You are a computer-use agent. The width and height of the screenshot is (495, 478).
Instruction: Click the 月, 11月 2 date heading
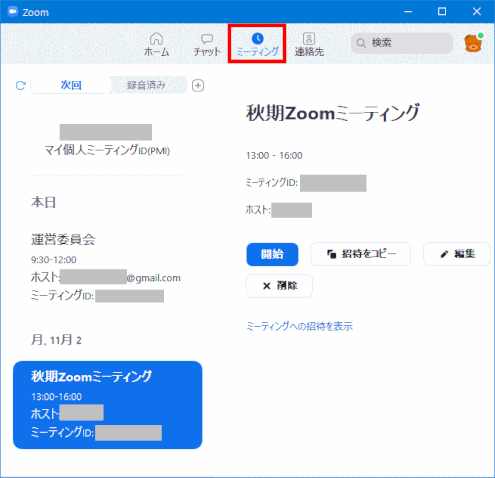[x=56, y=340]
